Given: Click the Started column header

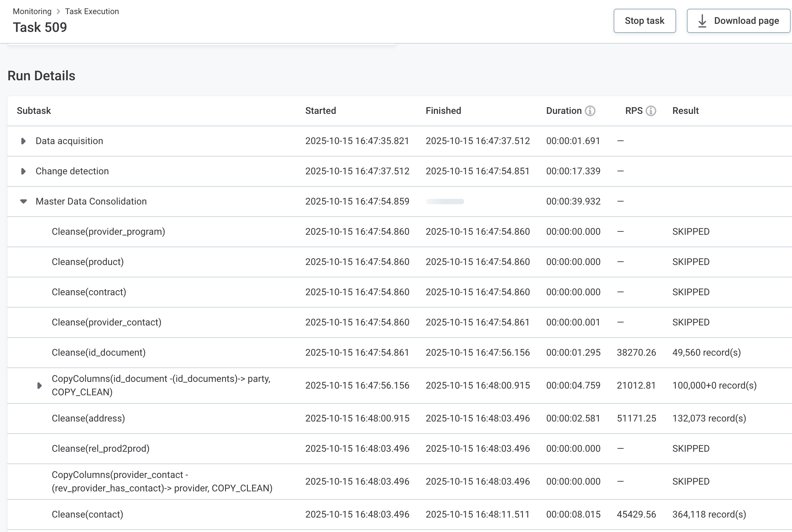Looking at the screenshot, I should (320, 110).
